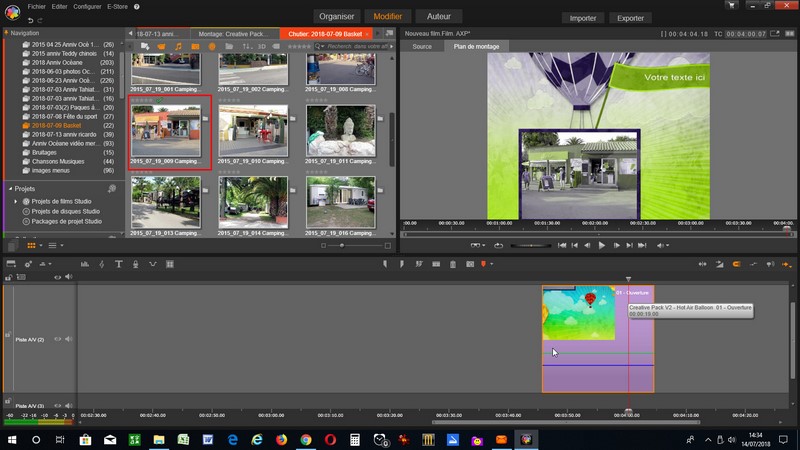Open the Fichier menu
Image resolution: width=800 pixels, height=450 pixels.
[37, 7]
